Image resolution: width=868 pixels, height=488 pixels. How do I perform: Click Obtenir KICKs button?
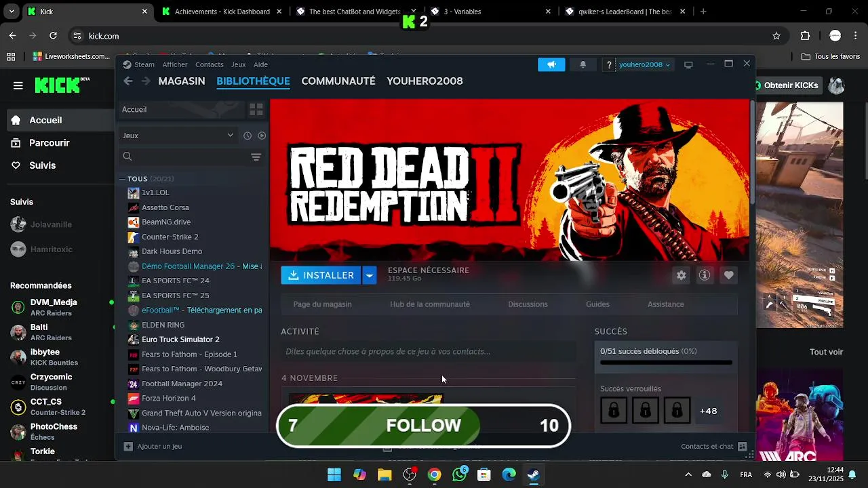(x=787, y=85)
